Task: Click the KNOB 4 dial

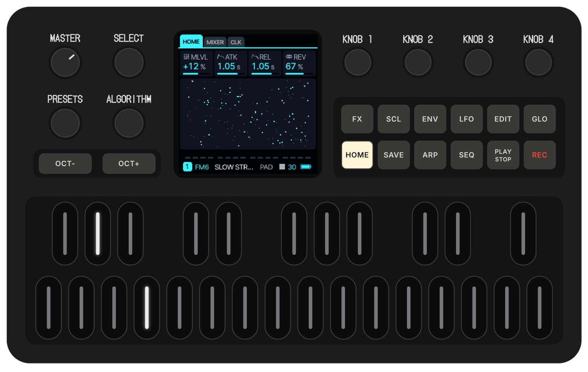Action: click(x=538, y=62)
